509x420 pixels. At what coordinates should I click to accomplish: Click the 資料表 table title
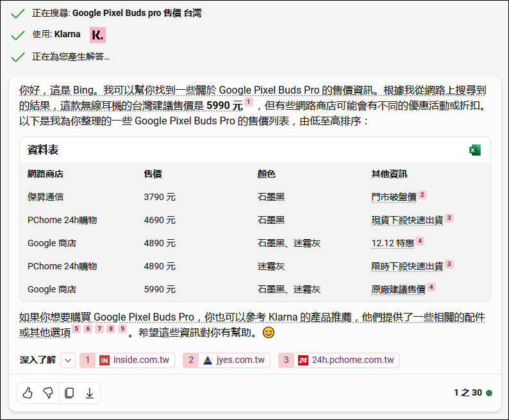click(43, 150)
